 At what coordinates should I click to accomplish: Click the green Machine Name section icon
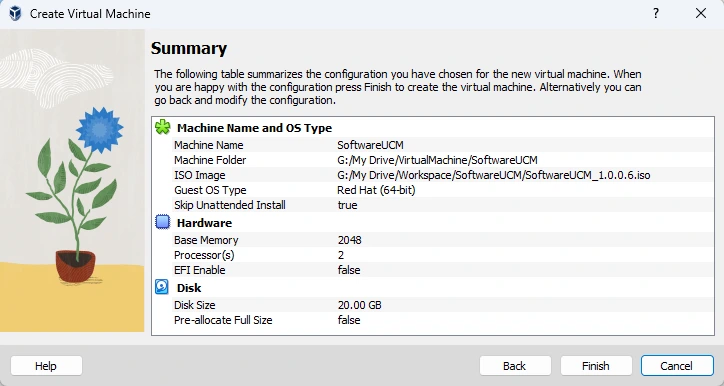(x=163, y=127)
